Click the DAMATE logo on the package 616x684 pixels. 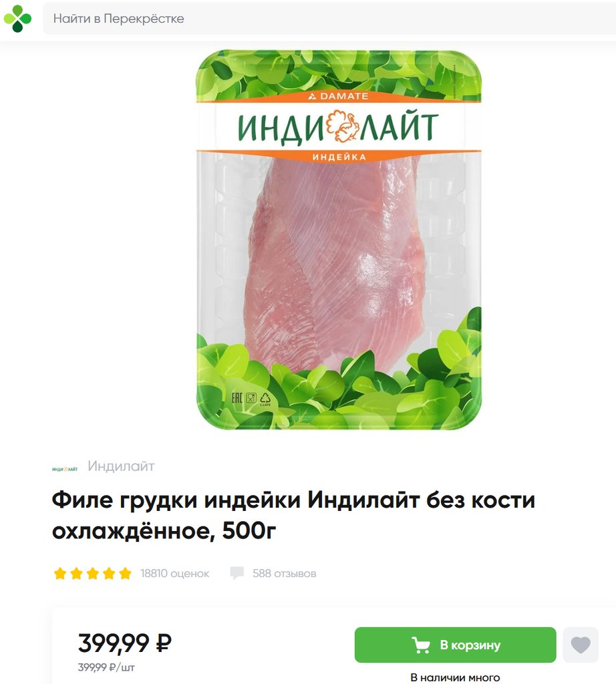(x=338, y=96)
